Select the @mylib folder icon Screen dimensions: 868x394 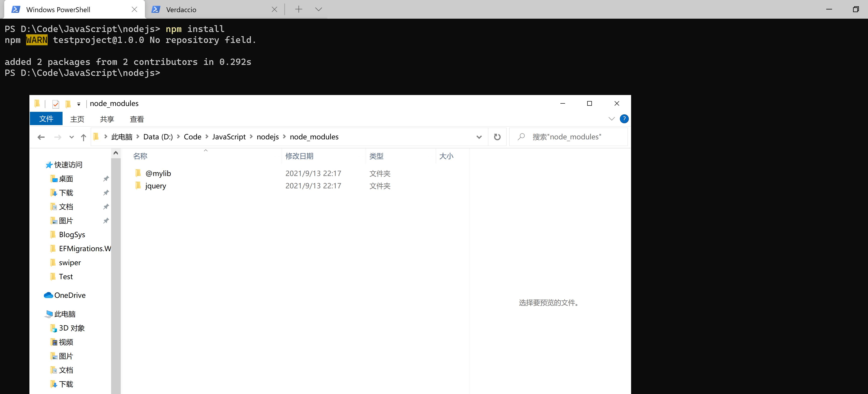pos(138,173)
